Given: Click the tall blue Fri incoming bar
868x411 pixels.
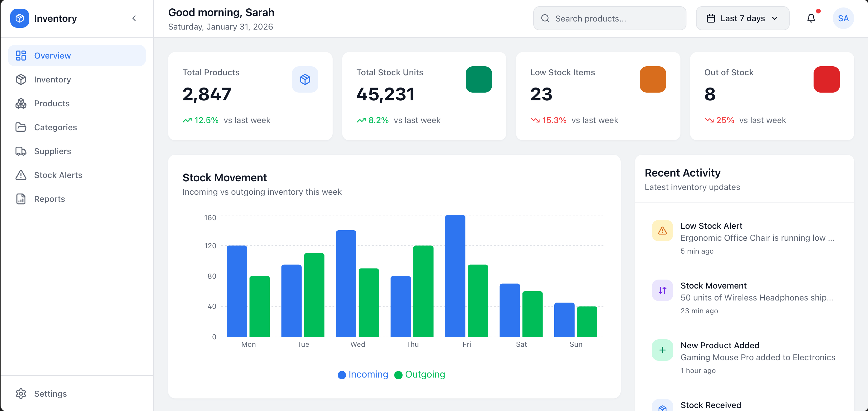Looking at the screenshot, I should (455, 276).
